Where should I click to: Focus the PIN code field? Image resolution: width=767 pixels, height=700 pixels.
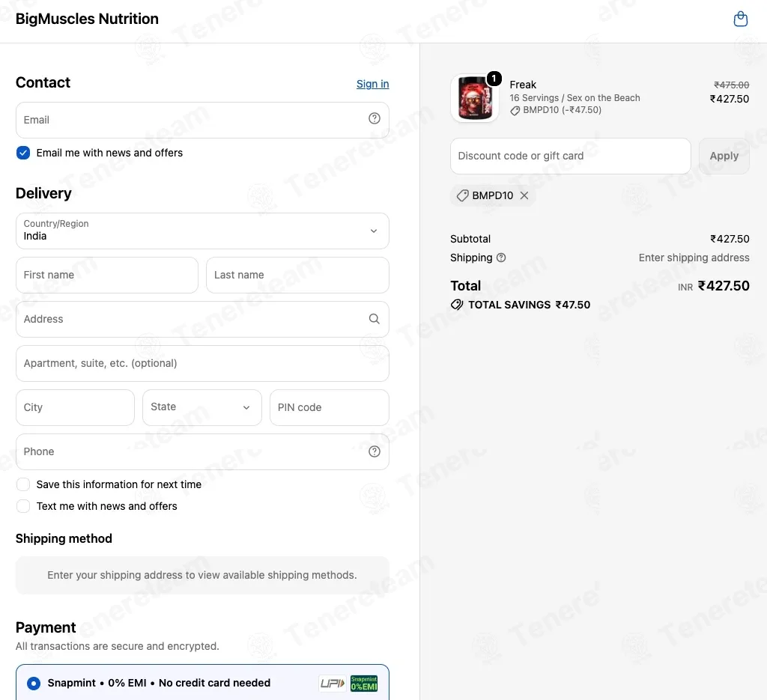pos(330,407)
